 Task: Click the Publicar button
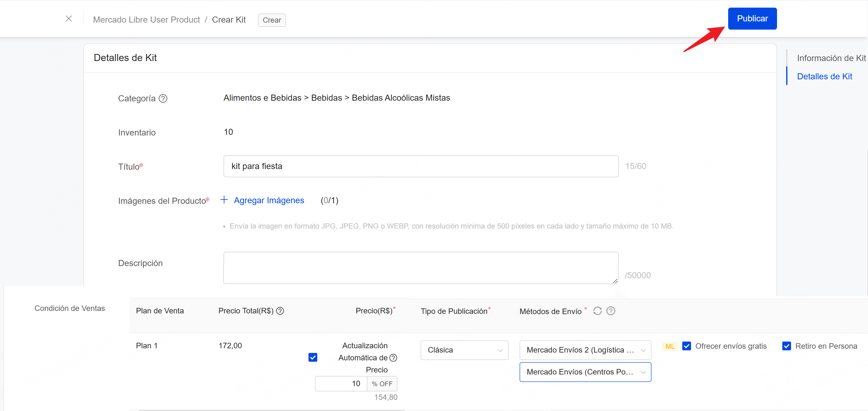click(752, 18)
